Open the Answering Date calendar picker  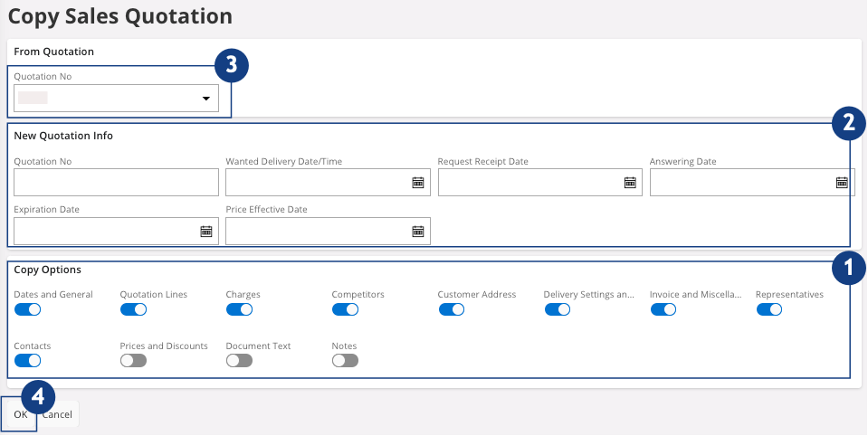pyautogui.click(x=841, y=183)
